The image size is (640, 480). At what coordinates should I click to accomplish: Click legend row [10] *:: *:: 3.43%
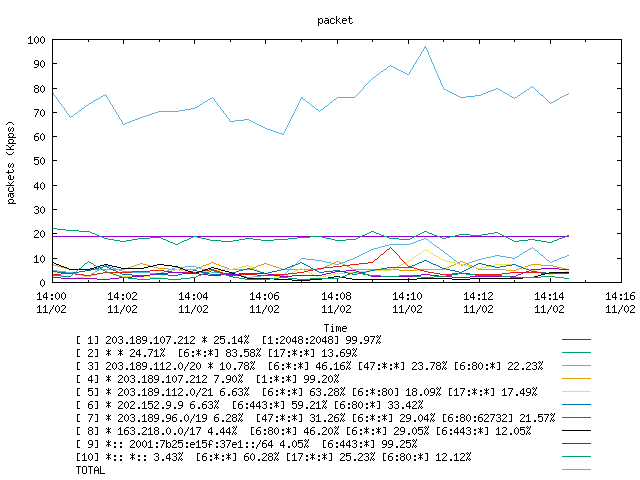pyautogui.click(x=273, y=458)
